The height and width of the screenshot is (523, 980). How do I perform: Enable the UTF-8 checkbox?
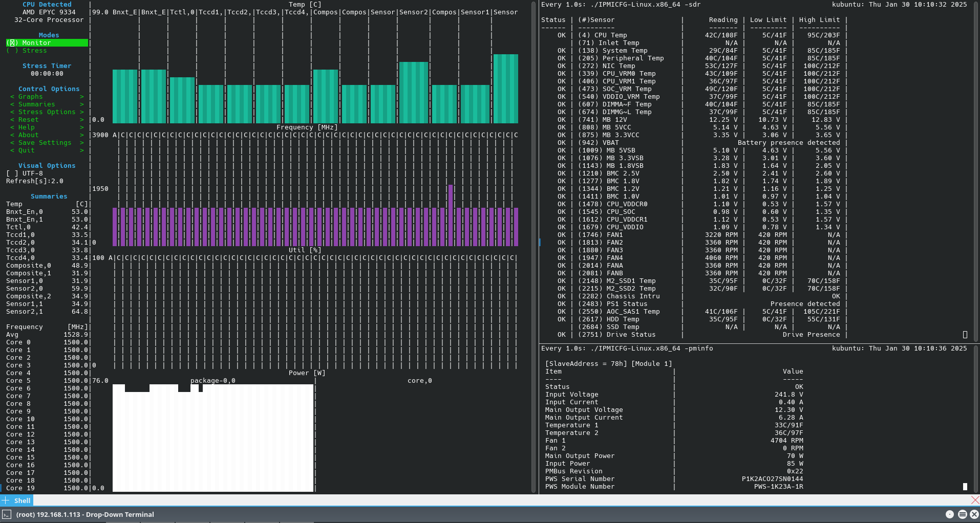click(13, 173)
